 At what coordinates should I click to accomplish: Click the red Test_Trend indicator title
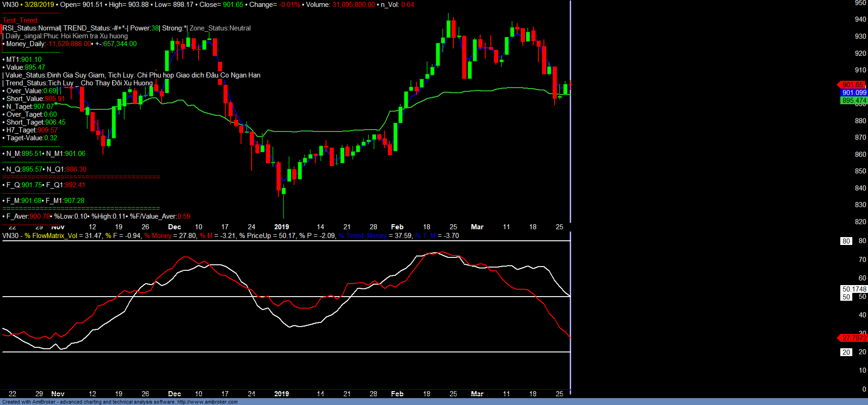(x=21, y=20)
